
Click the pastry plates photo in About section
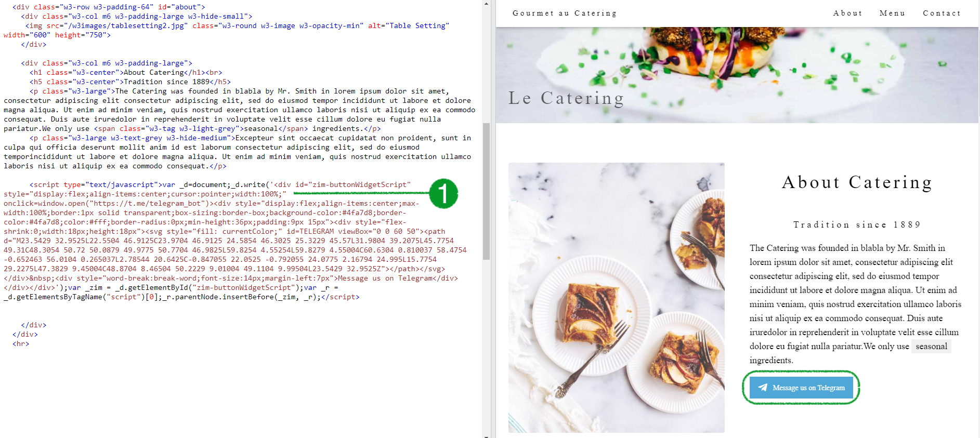(616, 297)
